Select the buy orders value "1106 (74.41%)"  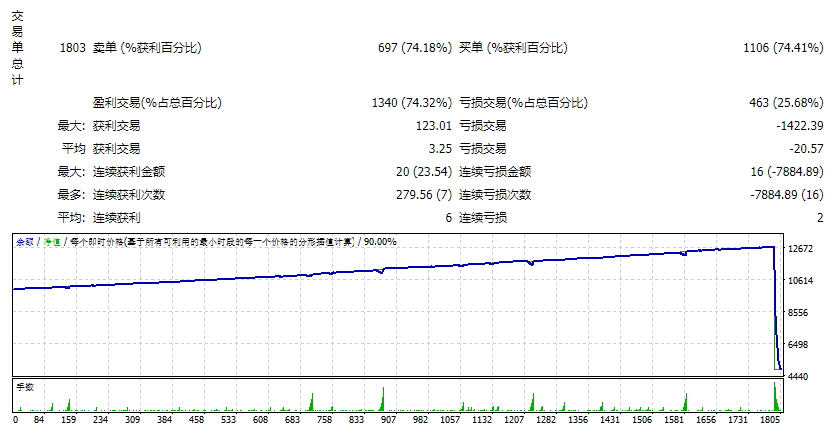point(783,48)
